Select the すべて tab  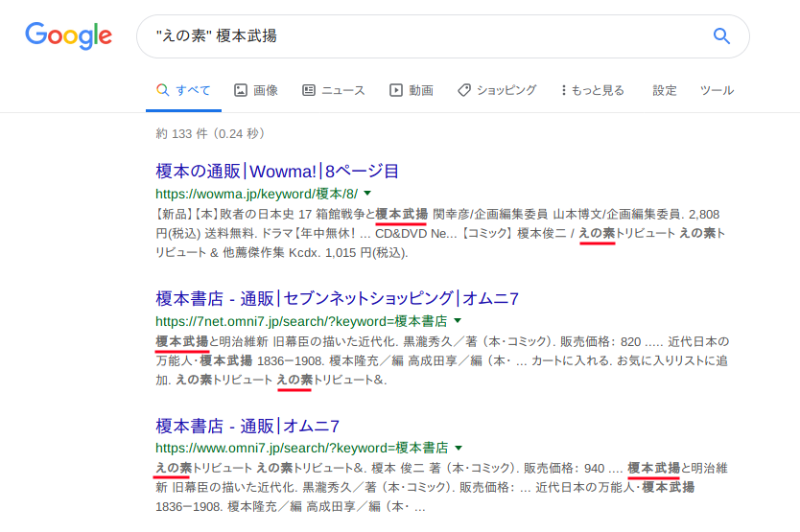click(x=183, y=90)
